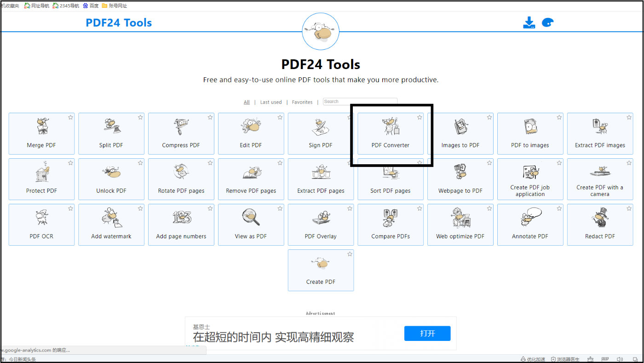Favorite the PDF Converter tool star
644x363 pixels.
pos(420,117)
